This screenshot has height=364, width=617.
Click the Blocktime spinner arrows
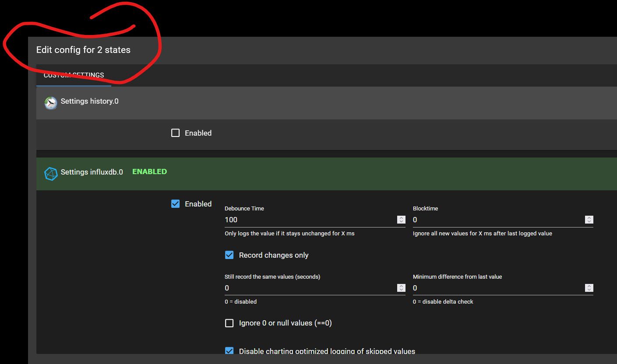589,220
